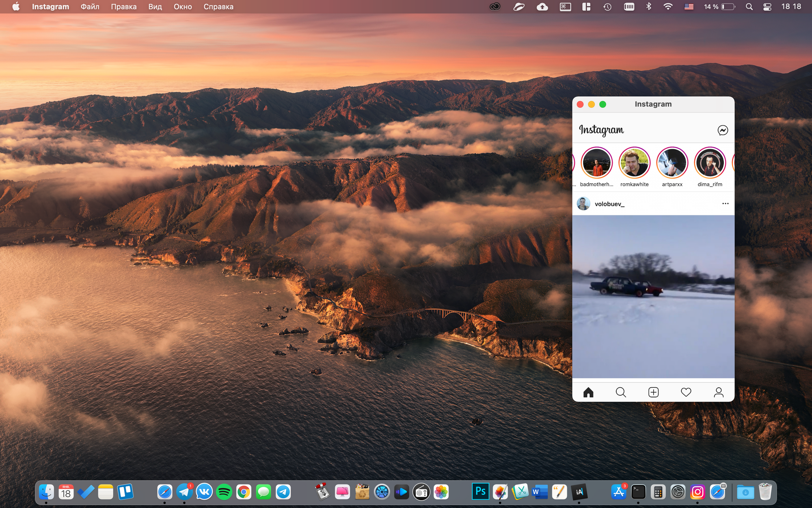Launch Photoshop from the Dock

(480, 492)
